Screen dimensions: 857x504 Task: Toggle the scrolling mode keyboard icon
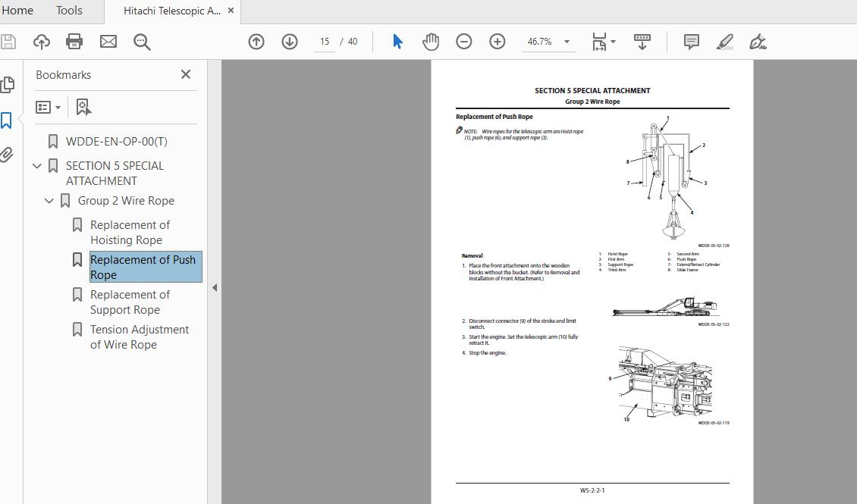click(x=642, y=42)
